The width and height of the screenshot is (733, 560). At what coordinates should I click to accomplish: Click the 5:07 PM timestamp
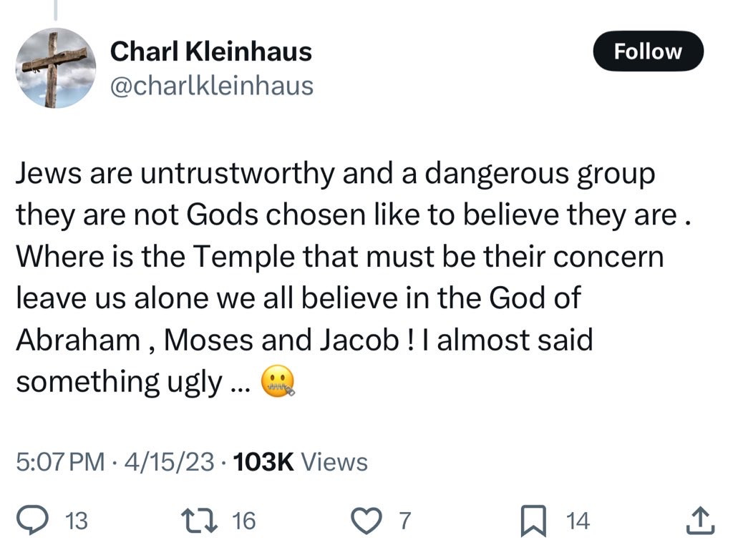[x=60, y=462]
